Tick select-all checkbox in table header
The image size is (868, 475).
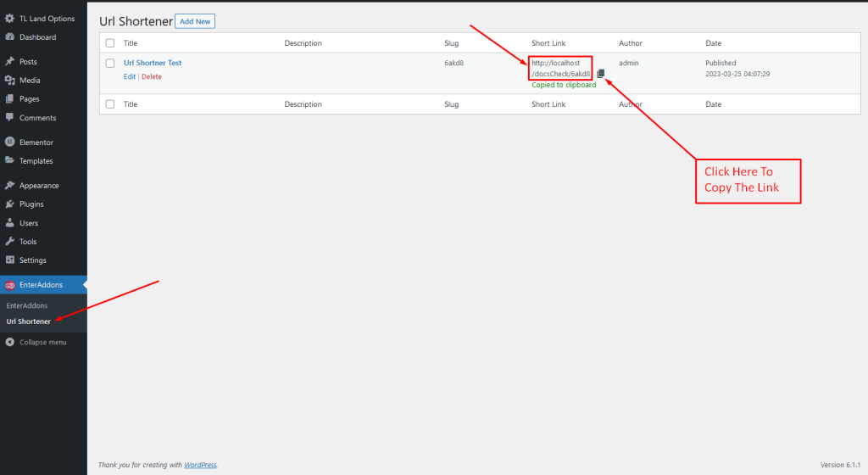[x=110, y=43]
